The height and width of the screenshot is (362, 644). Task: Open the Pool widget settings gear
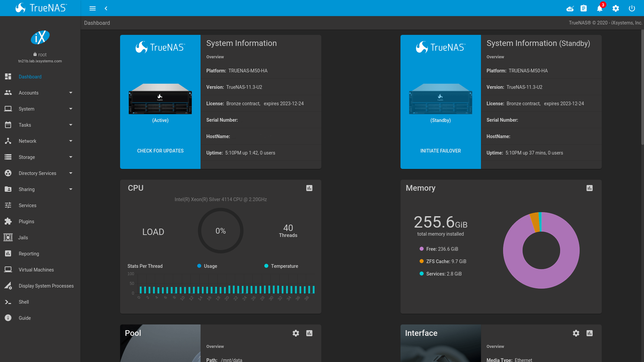[x=296, y=333]
